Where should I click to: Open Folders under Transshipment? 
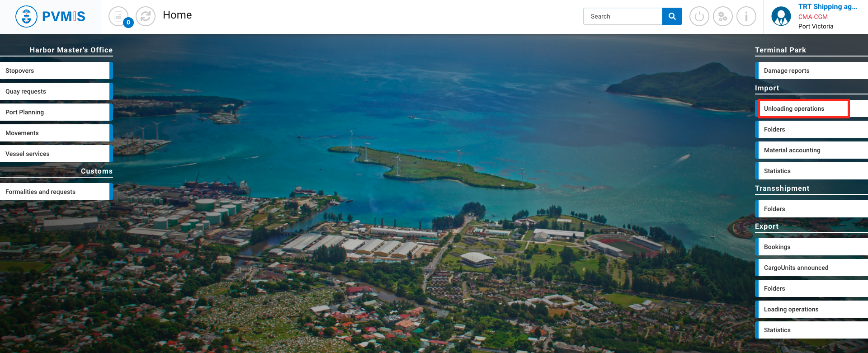pyautogui.click(x=809, y=209)
